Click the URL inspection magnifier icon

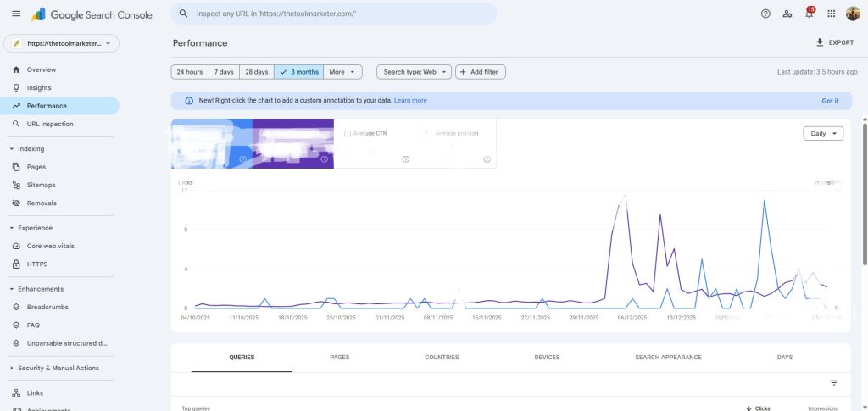click(x=16, y=124)
